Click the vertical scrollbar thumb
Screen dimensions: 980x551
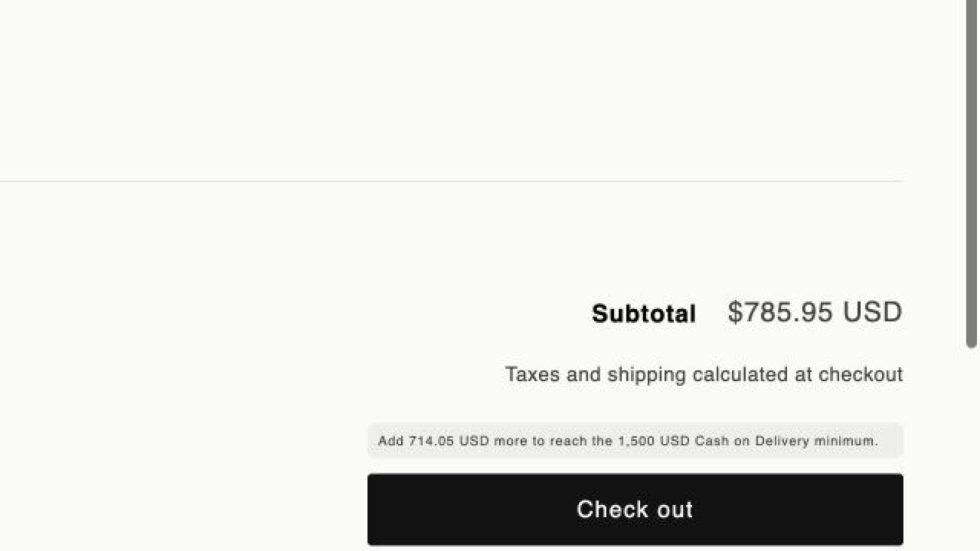point(971,174)
